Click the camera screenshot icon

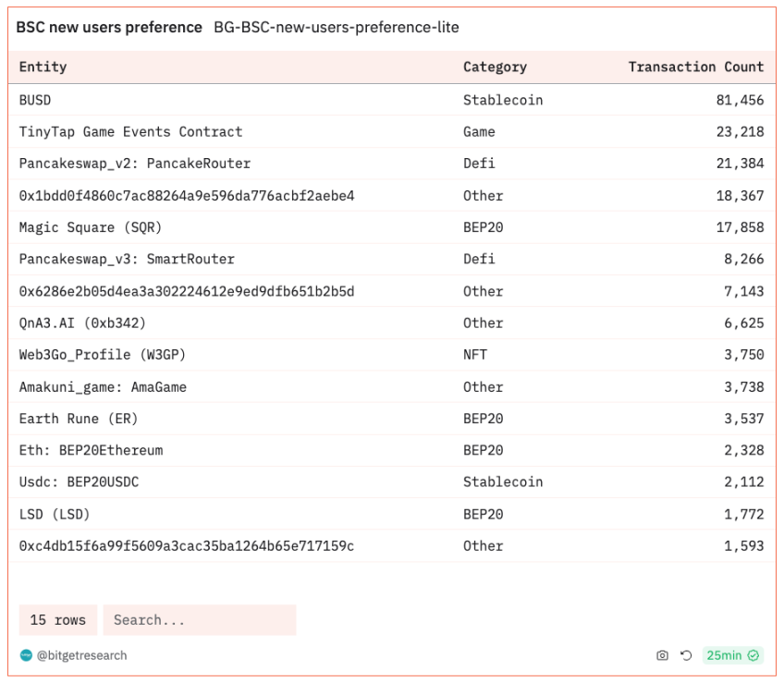click(x=662, y=655)
